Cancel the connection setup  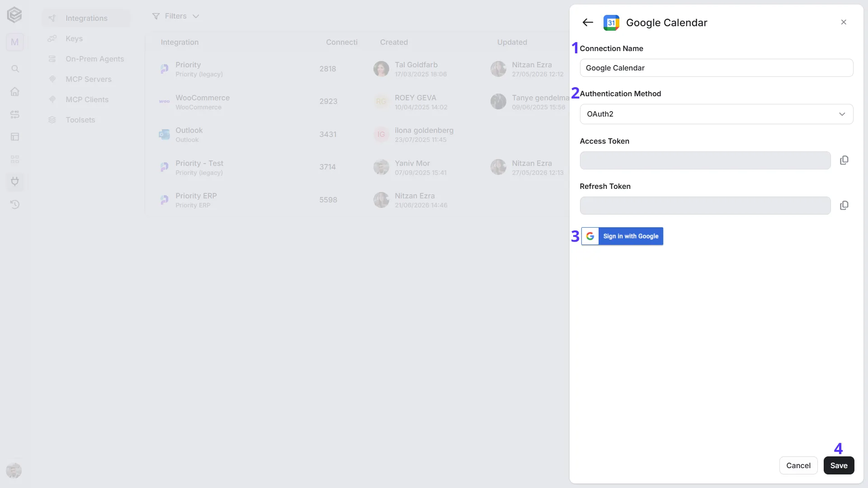(x=798, y=465)
